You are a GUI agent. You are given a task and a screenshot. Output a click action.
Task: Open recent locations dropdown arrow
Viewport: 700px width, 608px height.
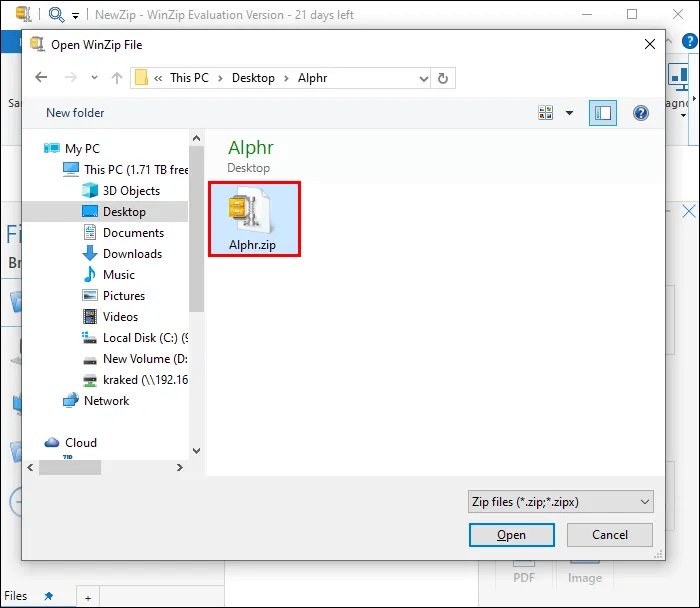point(94,78)
